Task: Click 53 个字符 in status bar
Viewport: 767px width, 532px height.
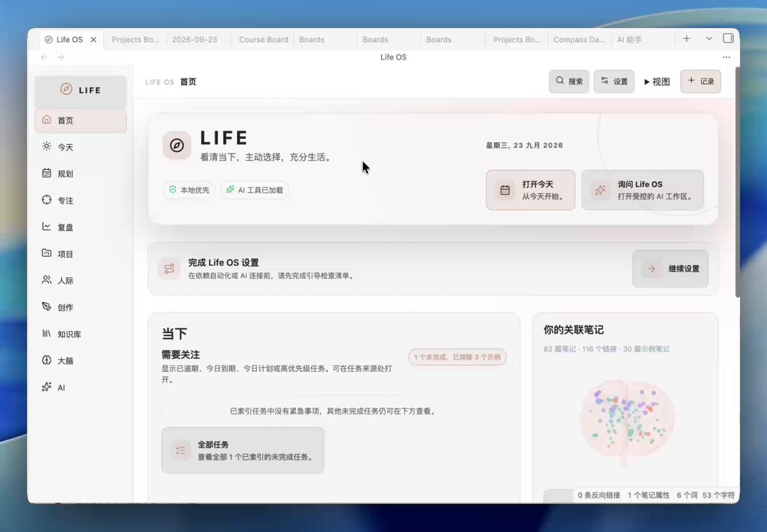Action: (718, 495)
